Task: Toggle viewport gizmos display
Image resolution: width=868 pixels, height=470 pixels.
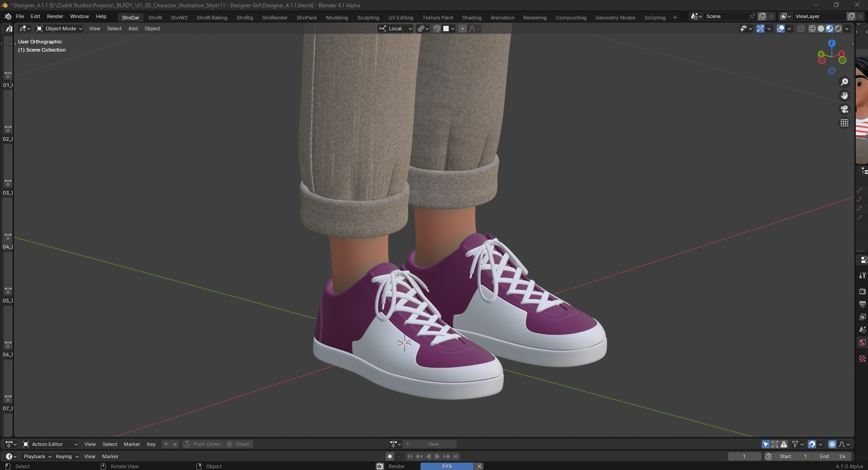Action: point(760,29)
